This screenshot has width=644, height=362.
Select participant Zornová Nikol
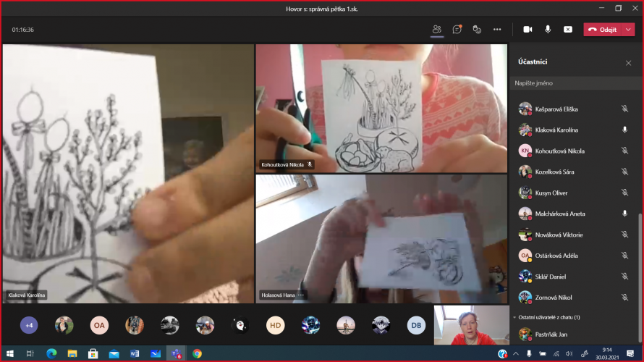tap(575, 298)
